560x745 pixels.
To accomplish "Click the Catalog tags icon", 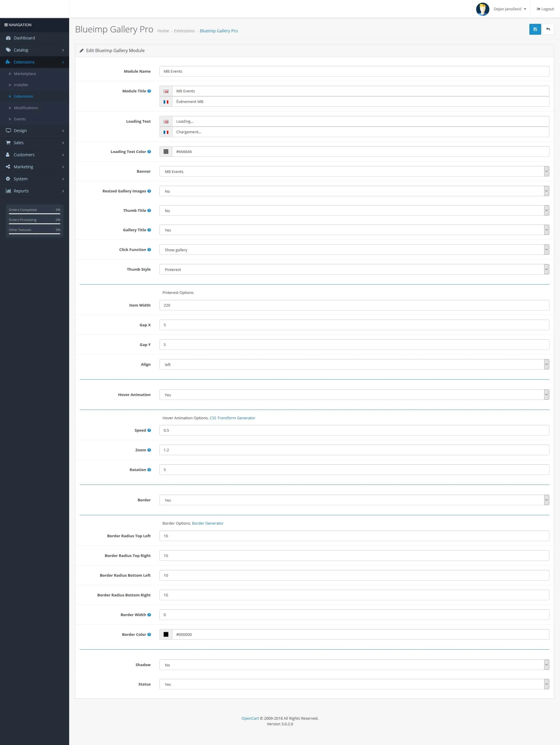I will point(8,50).
